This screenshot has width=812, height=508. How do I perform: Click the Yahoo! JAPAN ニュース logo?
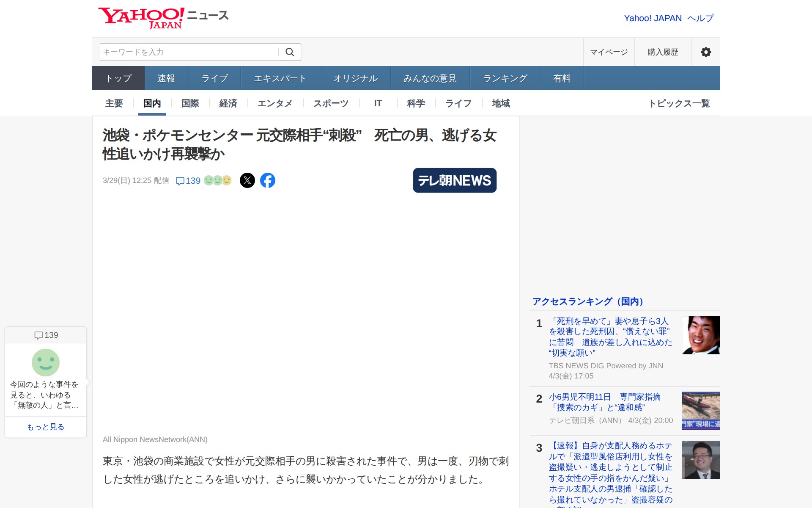(x=163, y=18)
